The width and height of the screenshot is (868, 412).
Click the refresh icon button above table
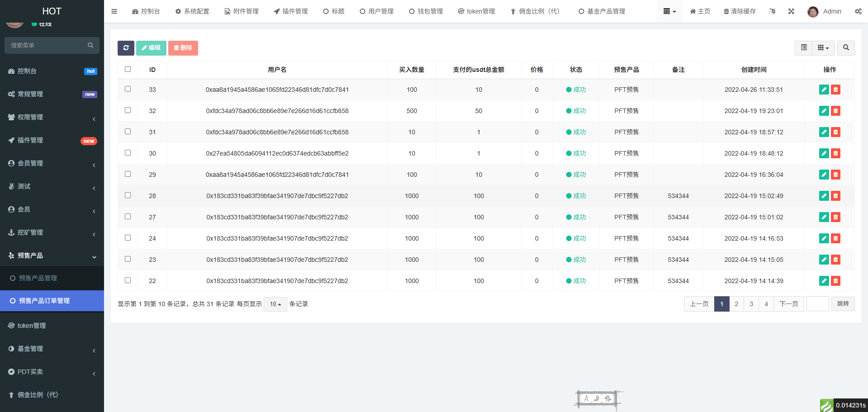click(x=126, y=48)
